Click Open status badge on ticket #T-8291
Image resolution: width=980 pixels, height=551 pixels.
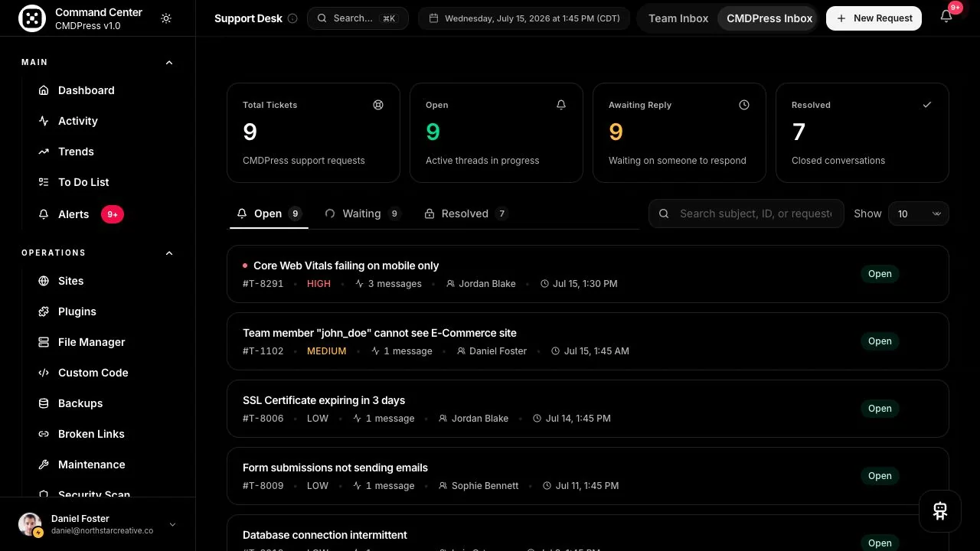point(880,274)
